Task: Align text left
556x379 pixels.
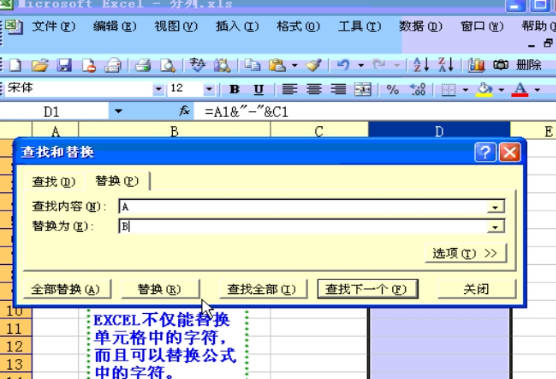Action: click(289, 89)
